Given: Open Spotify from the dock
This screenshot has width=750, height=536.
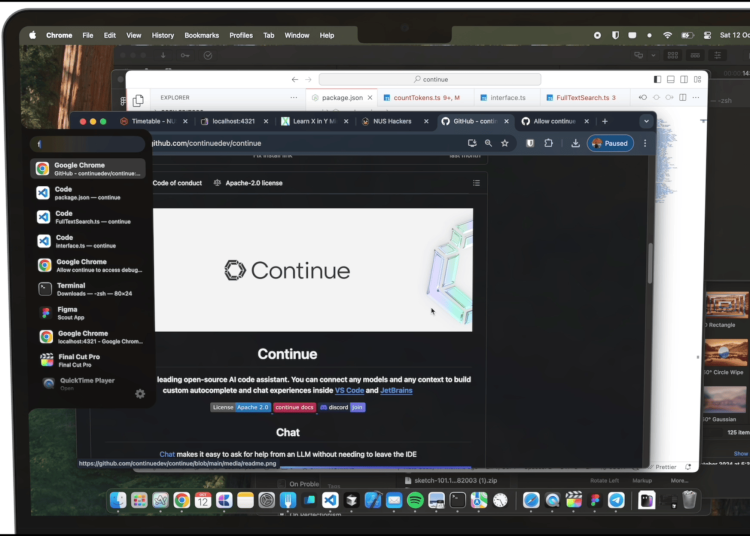Looking at the screenshot, I should click(415, 499).
